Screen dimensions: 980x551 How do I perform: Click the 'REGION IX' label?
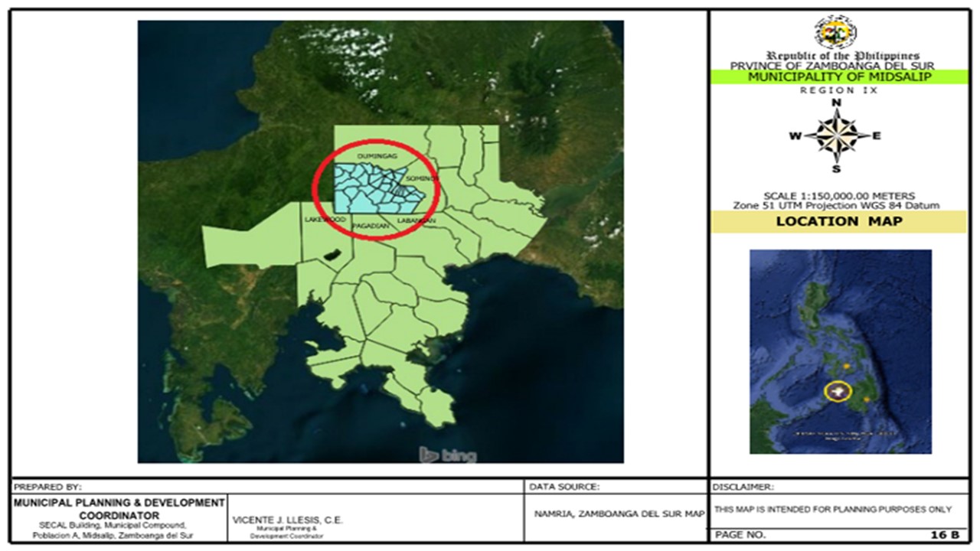(x=838, y=90)
